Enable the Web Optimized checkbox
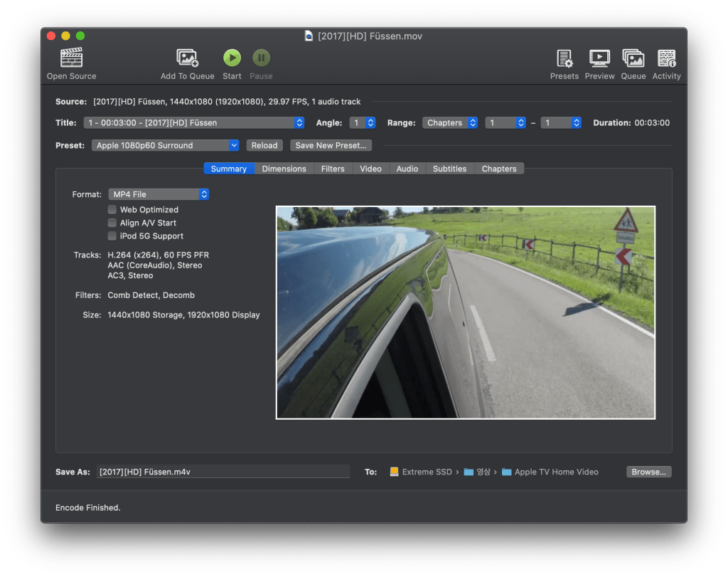Viewport: 728px width, 577px height. coord(112,210)
